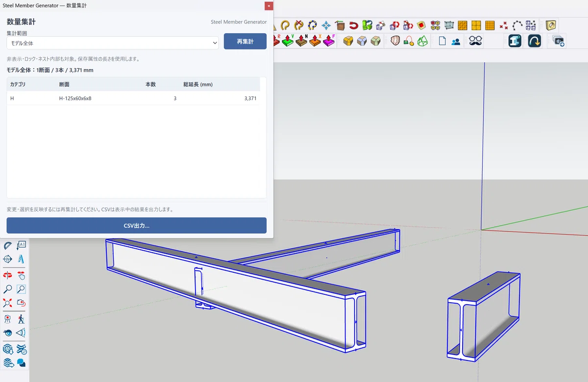588x382 pixels.
Task: Activate the Orbit tool
Action: pos(7,275)
